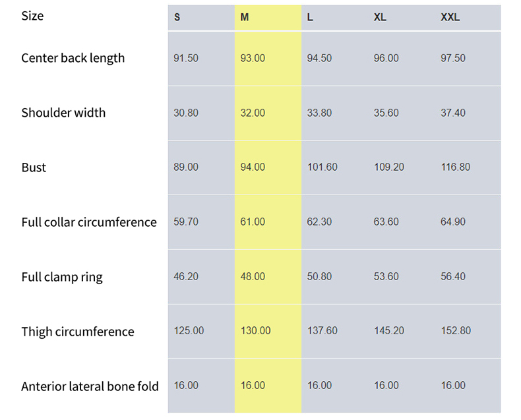Viewport: 521px width, 420px height.
Task: Click the 116.80 bust cell
Action: (x=455, y=167)
